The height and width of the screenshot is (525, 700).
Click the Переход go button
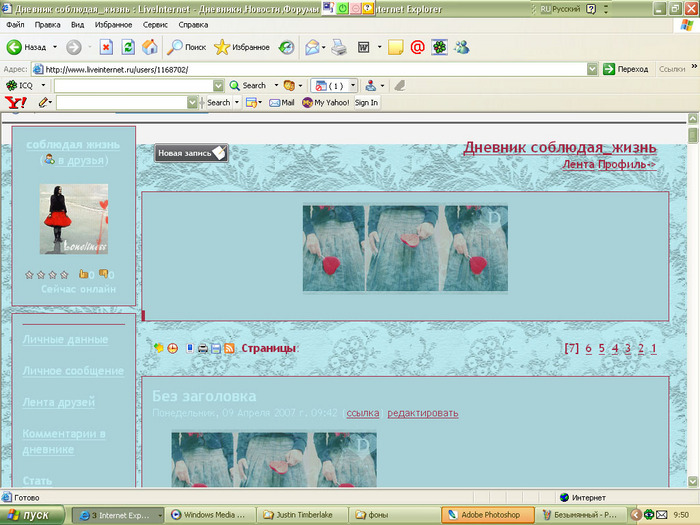click(x=625, y=69)
